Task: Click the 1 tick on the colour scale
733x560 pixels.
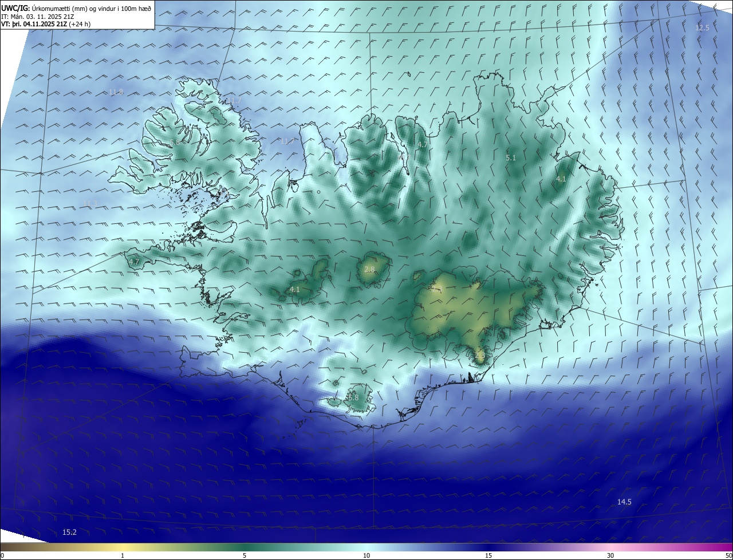Action: point(123,555)
